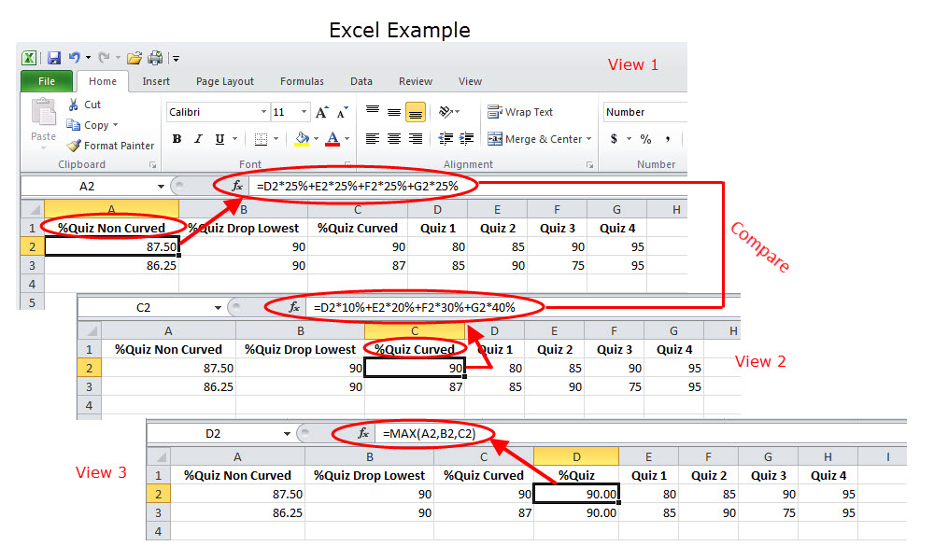Open the File tab
Image resolution: width=934 pixels, height=560 pixels.
click(47, 81)
